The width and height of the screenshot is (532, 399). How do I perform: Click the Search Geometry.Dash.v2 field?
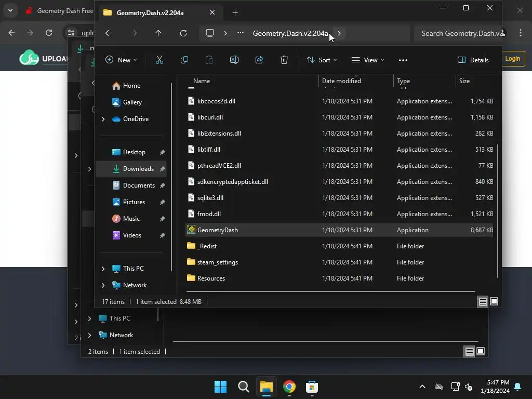[x=458, y=33]
